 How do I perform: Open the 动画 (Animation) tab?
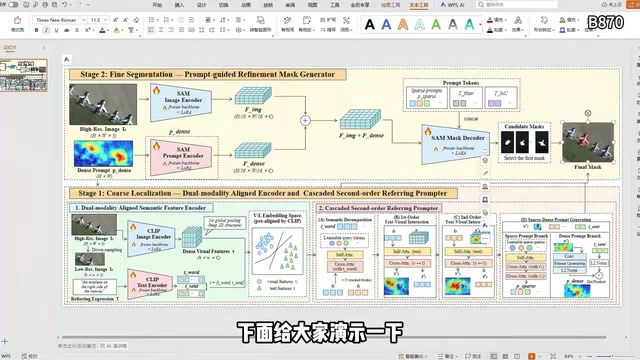(246, 5)
